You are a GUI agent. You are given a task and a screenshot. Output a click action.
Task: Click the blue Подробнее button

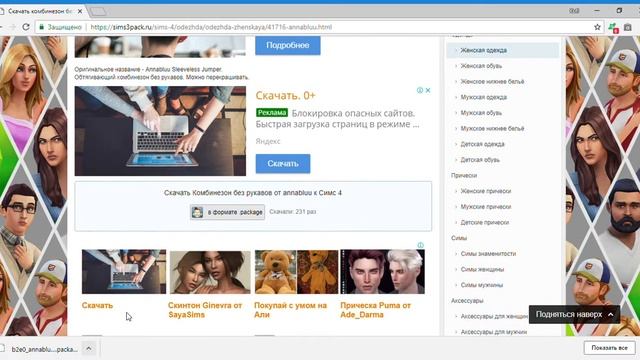click(288, 45)
